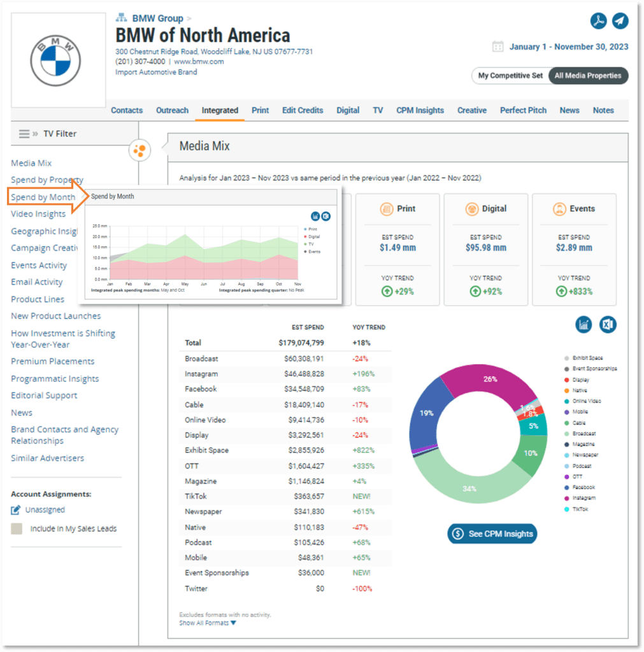Toggle Facebook legend entry in donut chart

point(580,487)
